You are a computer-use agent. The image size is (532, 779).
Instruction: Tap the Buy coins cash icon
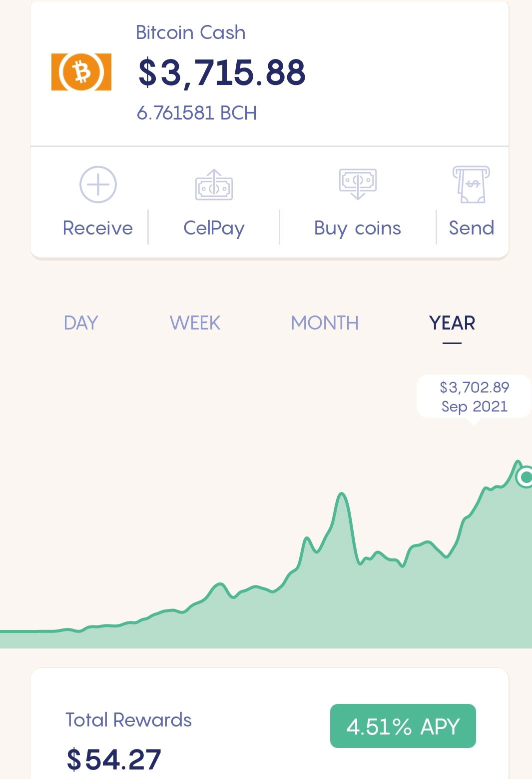tap(358, 183)
